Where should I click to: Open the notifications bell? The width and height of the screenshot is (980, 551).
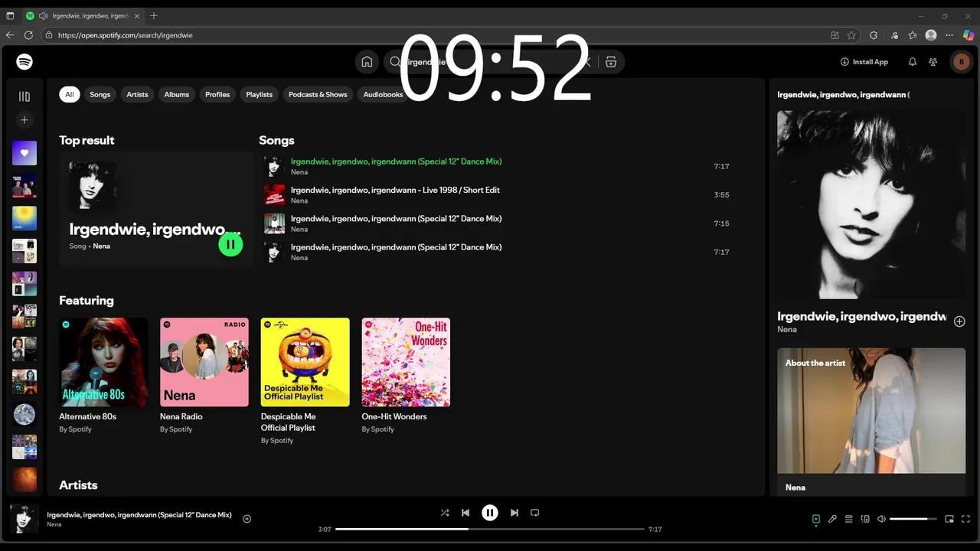tap(912, 62)
